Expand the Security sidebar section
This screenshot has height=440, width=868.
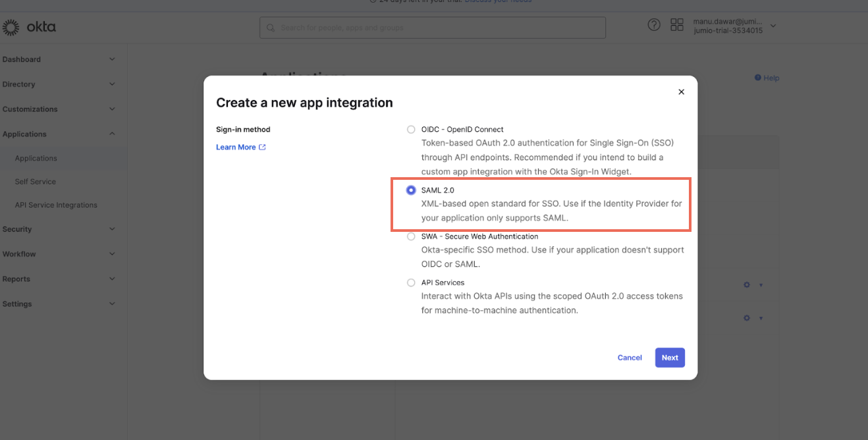pos(112,229)
